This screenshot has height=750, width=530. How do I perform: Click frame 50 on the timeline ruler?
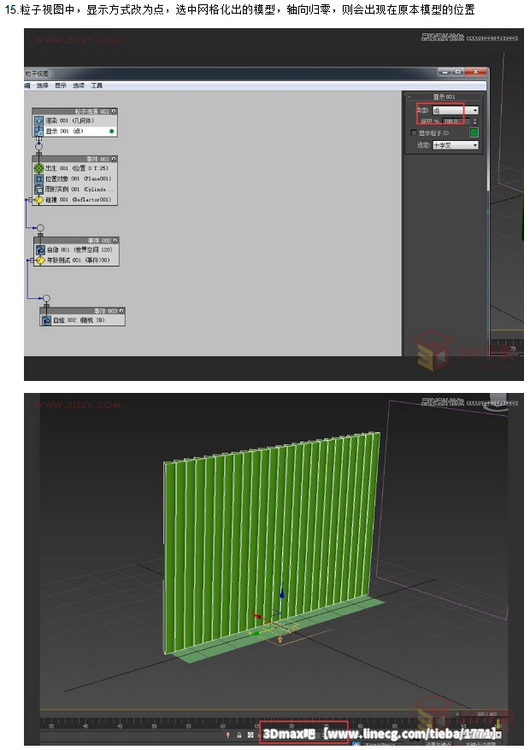154,726
